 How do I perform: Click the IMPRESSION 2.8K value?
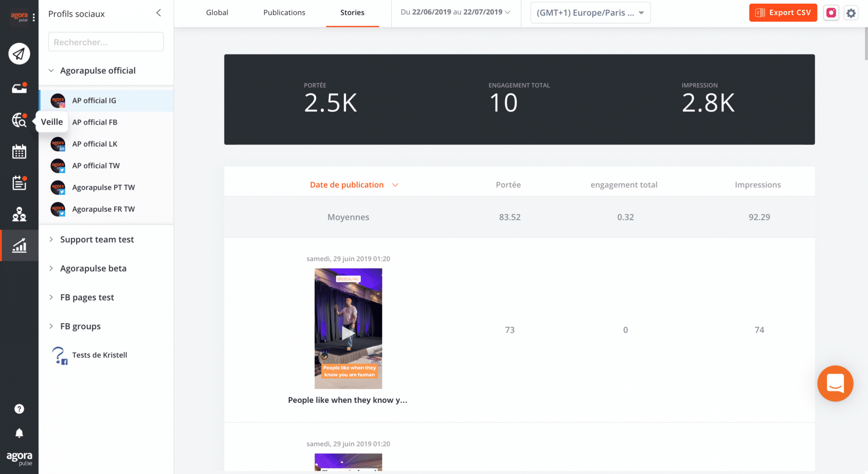click(708, 103)
